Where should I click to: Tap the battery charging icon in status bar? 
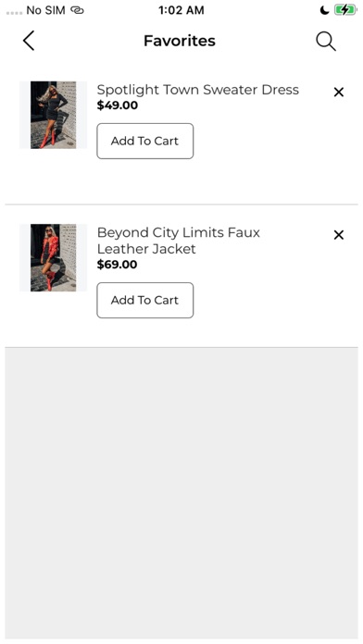[x=344, y=10]
